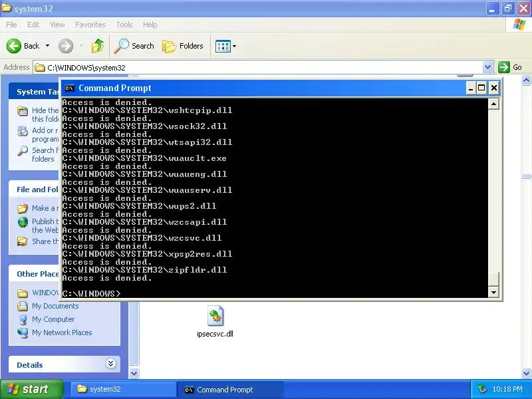Screen dimensions: 532x399
Task: Click Command Prompt scrollbar down arrow
Action: click(x=493, y=292)
